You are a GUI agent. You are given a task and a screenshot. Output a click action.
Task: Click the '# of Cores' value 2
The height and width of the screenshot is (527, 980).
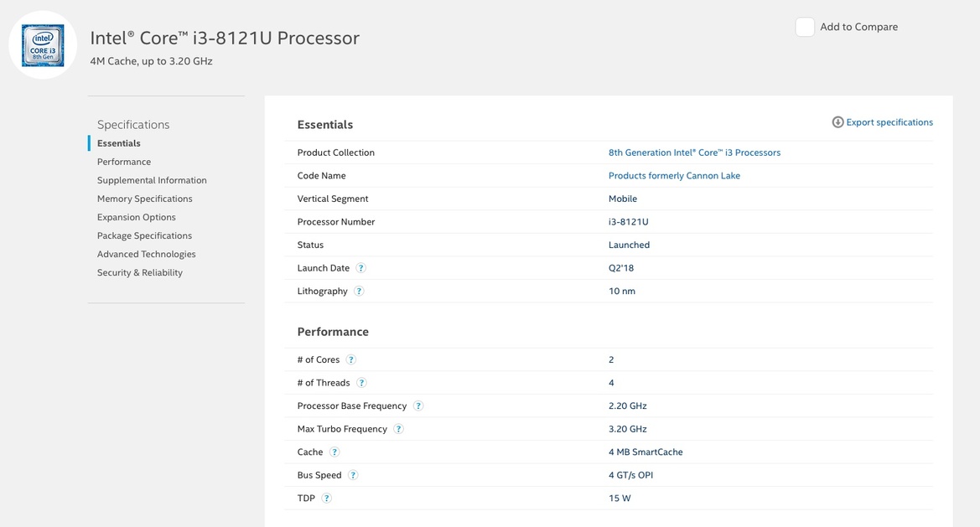(611, 359)
